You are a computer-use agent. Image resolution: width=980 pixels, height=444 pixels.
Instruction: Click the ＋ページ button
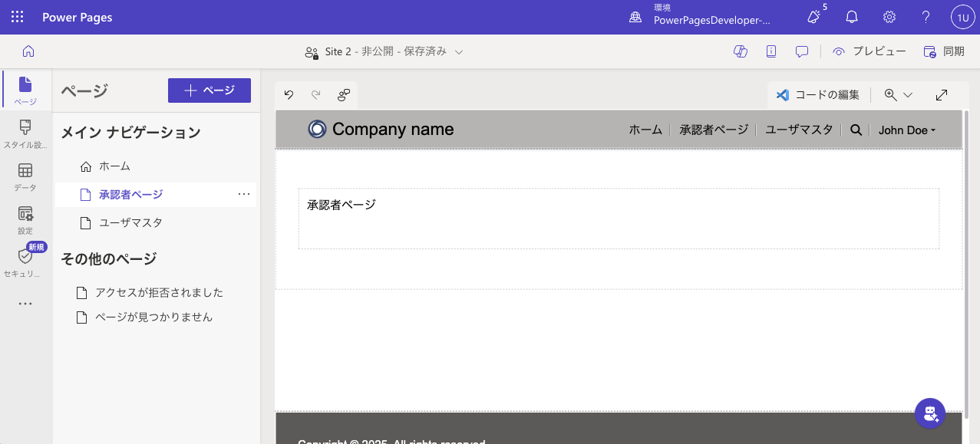coord(210,90)
